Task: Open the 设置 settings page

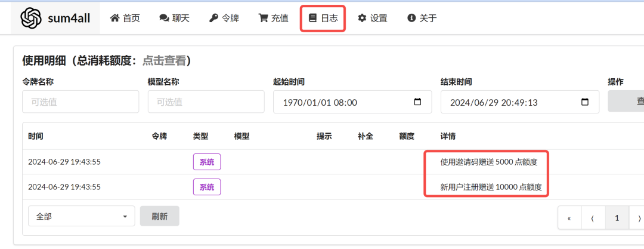Action: pyautogui.click(x=373, y=18)
